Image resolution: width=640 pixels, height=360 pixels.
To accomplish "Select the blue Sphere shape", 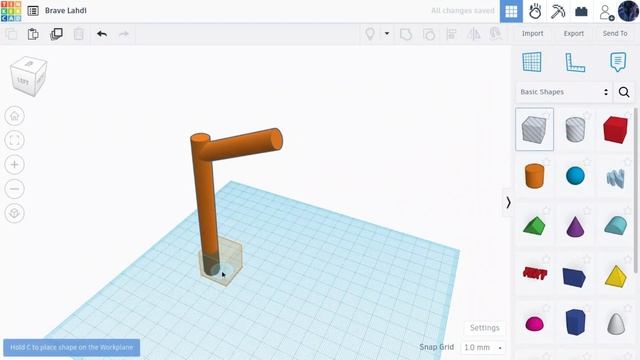I will click(x=575, y=176).
